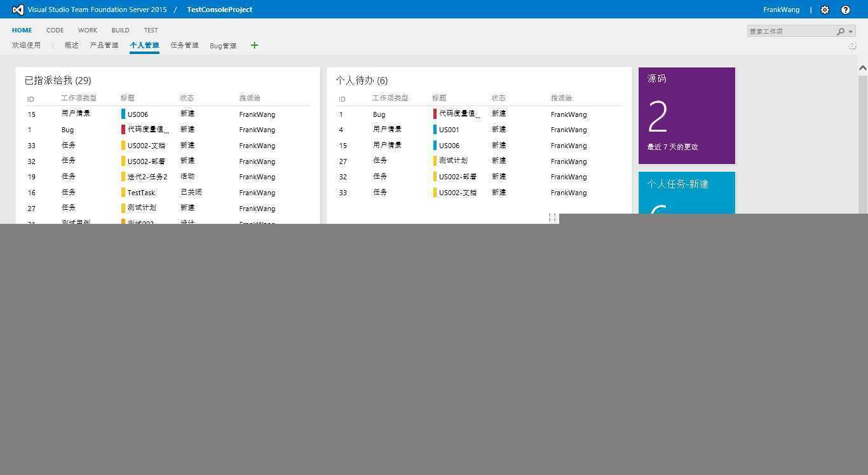Switch to the Bug管理 dashboard
The image size is (868, 475).
(223, 46)
